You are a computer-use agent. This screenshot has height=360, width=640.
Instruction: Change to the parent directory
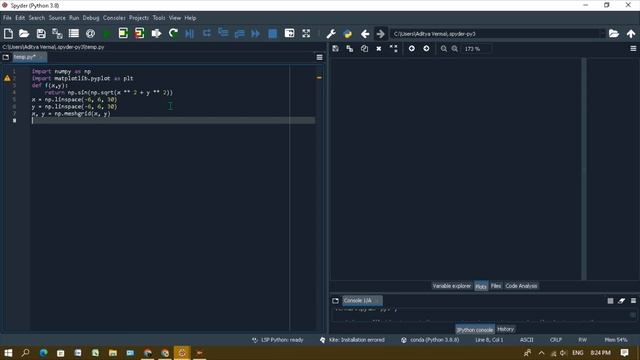point(631,33)
